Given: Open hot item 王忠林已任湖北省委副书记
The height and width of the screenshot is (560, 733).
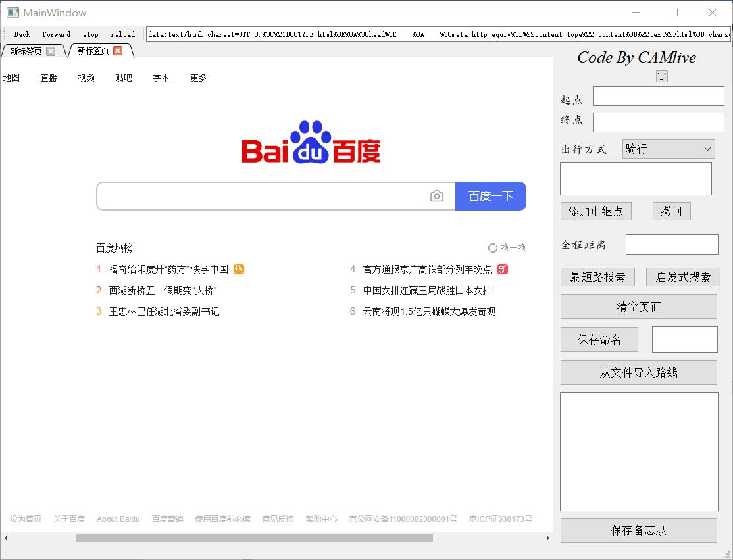Looking at the screenshot, I should [164, 311].
